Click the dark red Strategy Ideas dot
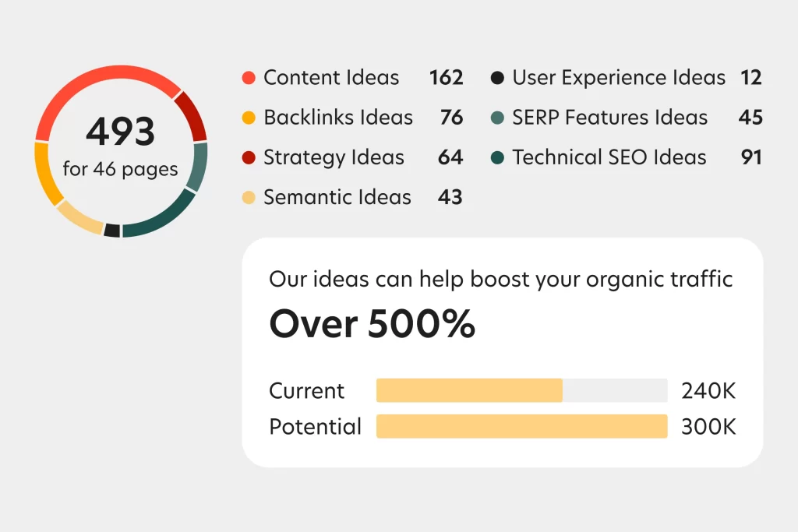This screenshot has width=798, height=532. (249, 158)
